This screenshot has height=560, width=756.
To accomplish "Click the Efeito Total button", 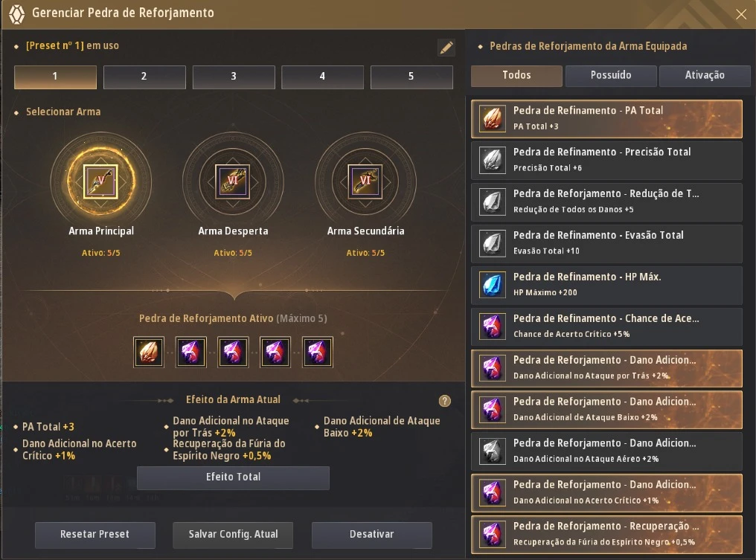I will click(x=233, y=477).
